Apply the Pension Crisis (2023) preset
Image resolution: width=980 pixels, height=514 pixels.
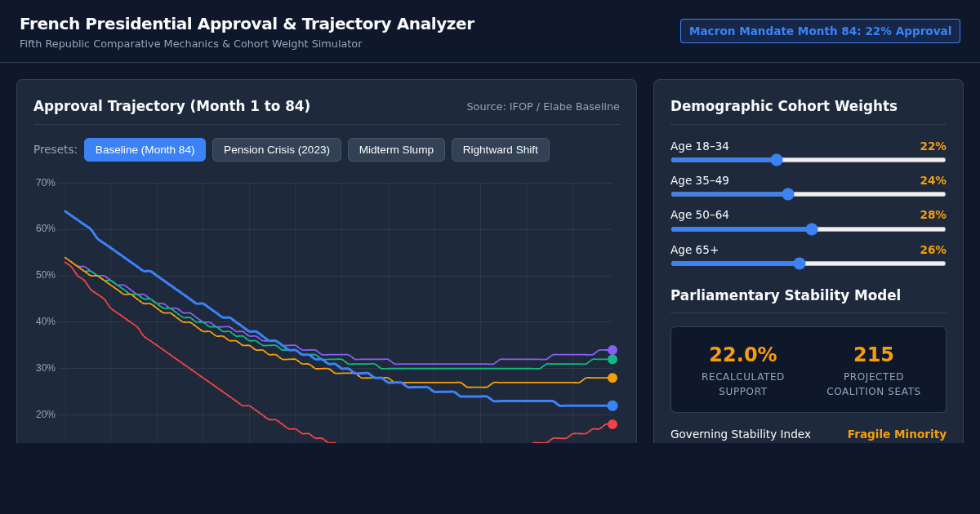277,149
